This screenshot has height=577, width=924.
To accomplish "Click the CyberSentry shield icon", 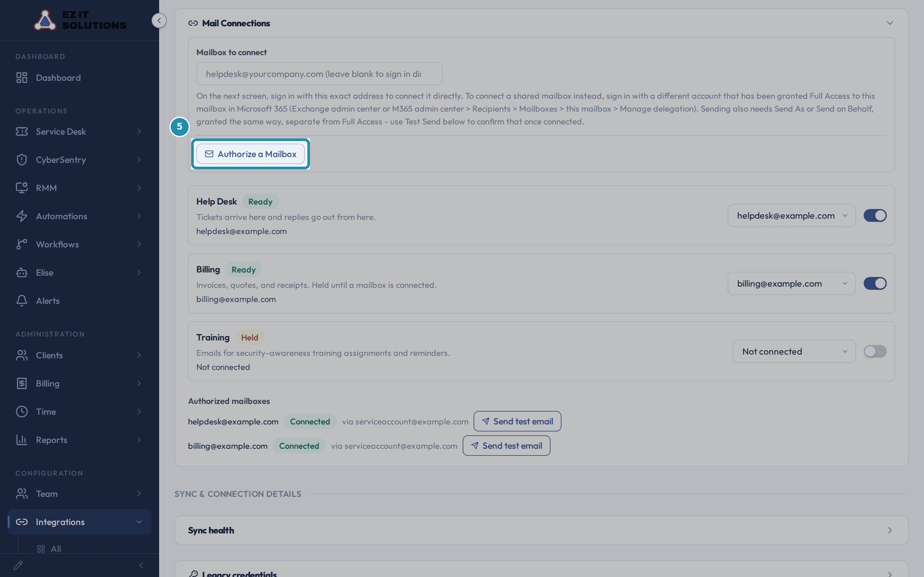I will (x=22, y=160).
